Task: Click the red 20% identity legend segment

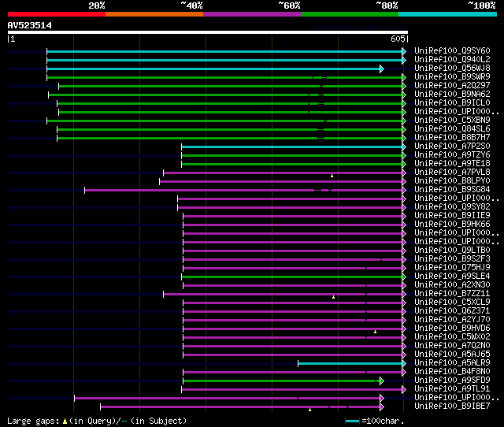Action: 56,14
